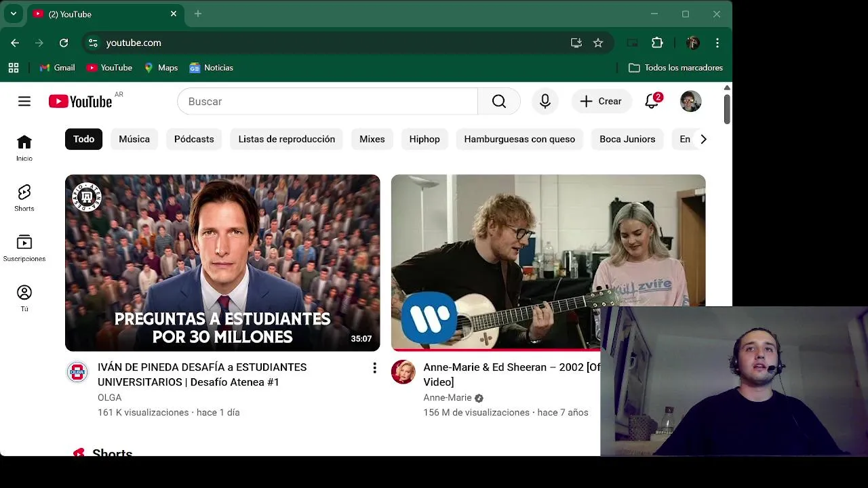
Task: View site information icon in address bar
Action: pyautogui.click(x=93, y=43)
